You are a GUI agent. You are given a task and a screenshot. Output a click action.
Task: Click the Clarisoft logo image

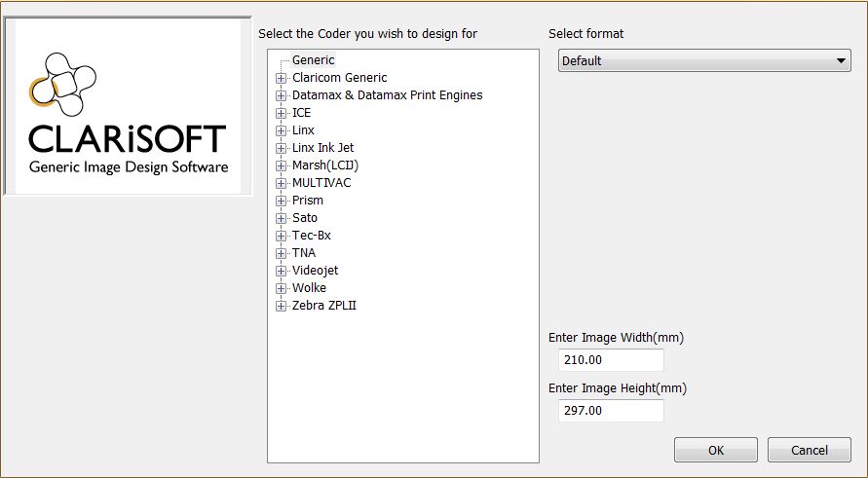tap(127, 107)
